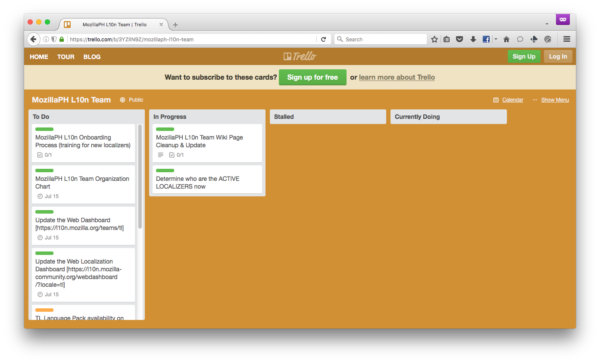Click the purple private browsing mask icon
Screen dimensions: 600x363
[563, 20]
